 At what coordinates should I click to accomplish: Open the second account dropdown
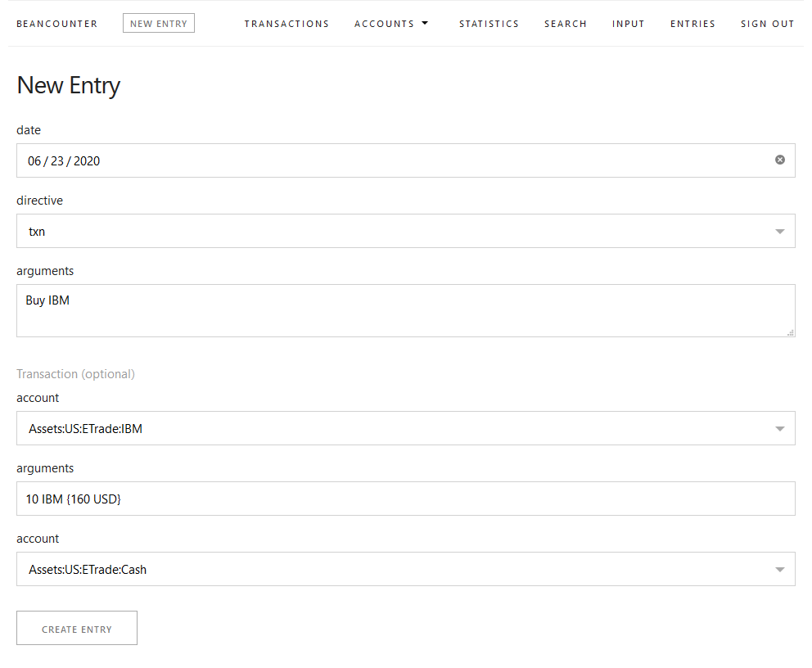pos(406,568)
